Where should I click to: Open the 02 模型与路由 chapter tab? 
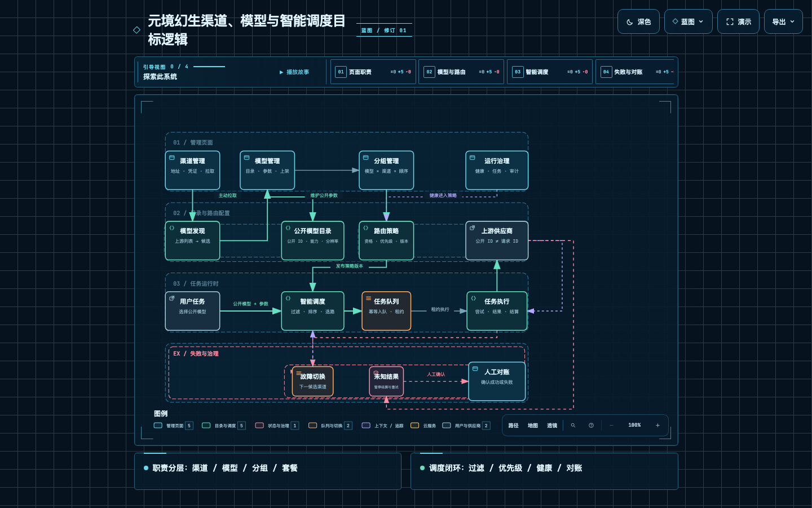(461, 72)
